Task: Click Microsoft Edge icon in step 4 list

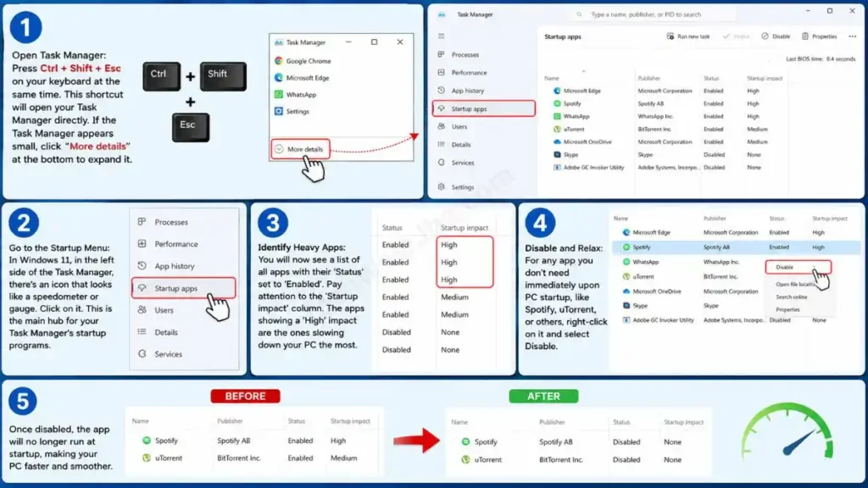Action: point(626,233)
